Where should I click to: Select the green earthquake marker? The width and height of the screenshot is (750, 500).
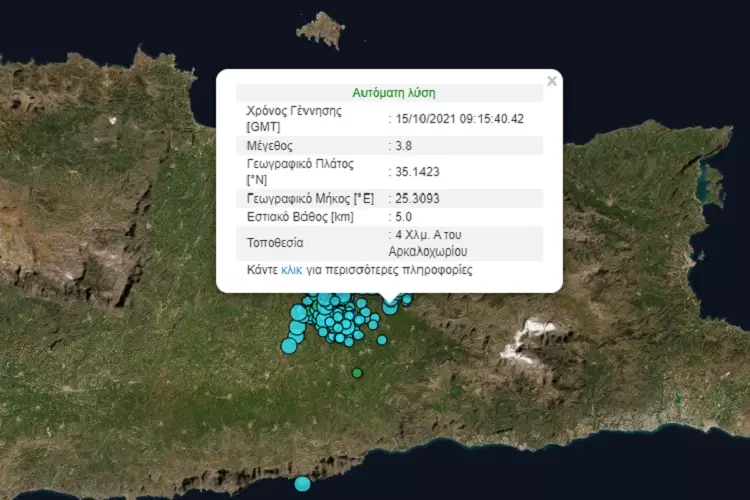coord(357,373)
